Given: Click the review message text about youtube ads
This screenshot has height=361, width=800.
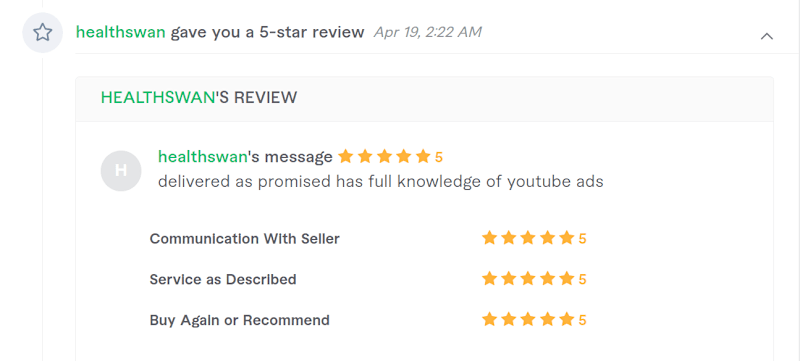Looking at the screenshot, I should (381, 182).
